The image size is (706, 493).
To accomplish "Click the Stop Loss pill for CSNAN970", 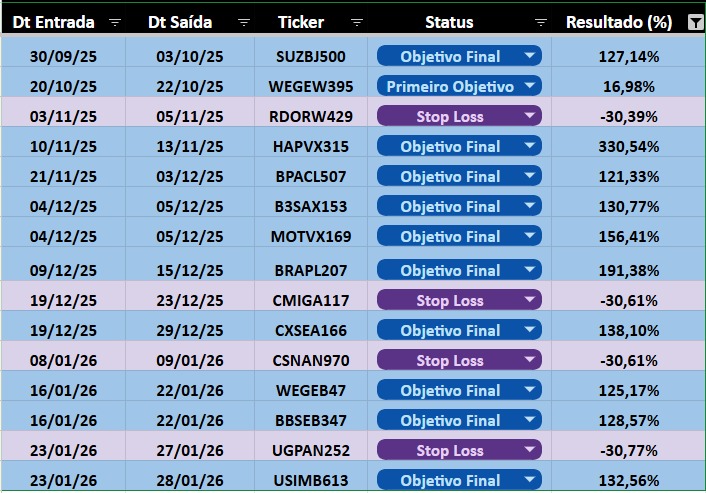I will (449, 360).
